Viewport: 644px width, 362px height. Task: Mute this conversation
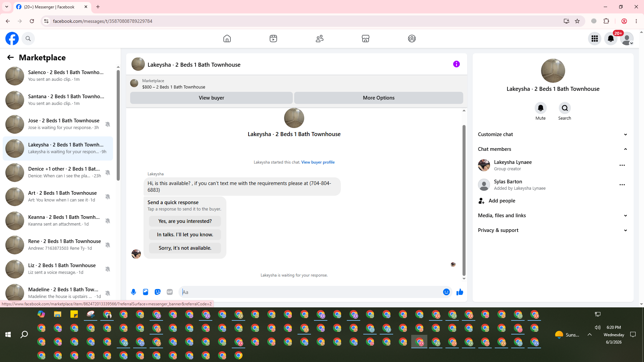[541, 108]
